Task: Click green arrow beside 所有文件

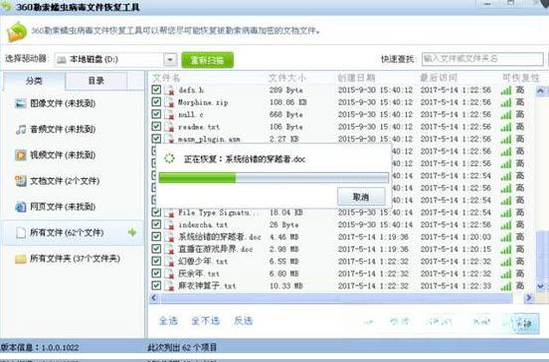Action: [x=132, y=232]
